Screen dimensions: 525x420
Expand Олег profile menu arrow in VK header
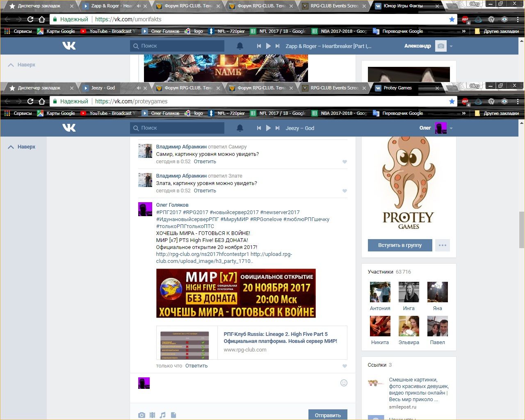pyautogui.click(x=451, y=128)
